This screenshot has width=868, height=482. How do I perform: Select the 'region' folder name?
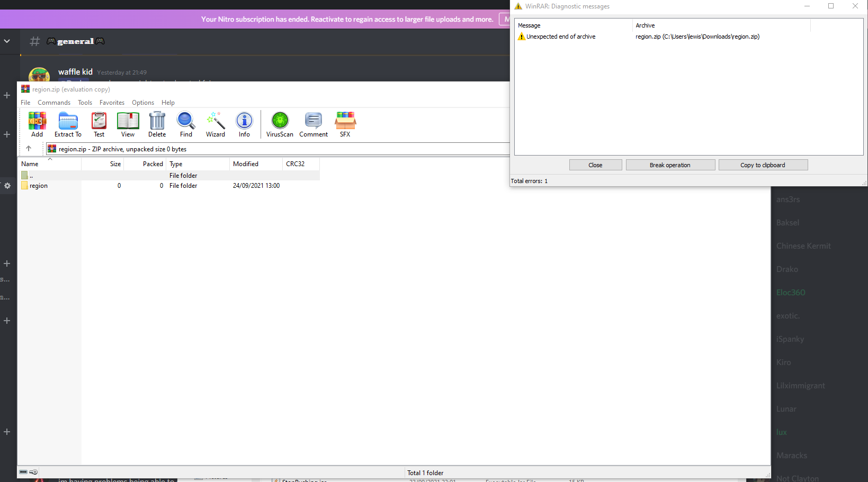pyautogui.click(x=39, y=186)
